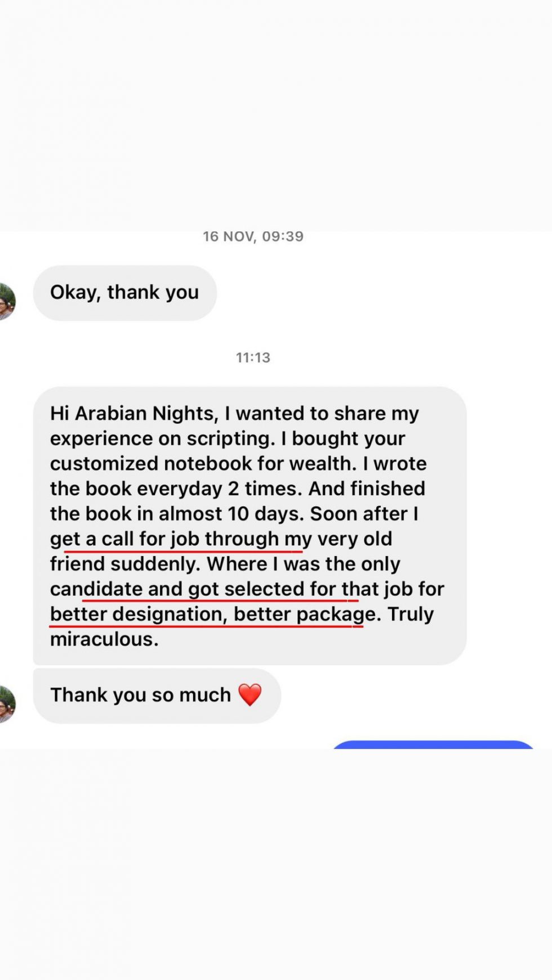552x980 pixels.
Task: Click the sender avatar beside "Okay, thank you"
Action: click(6, 302)
